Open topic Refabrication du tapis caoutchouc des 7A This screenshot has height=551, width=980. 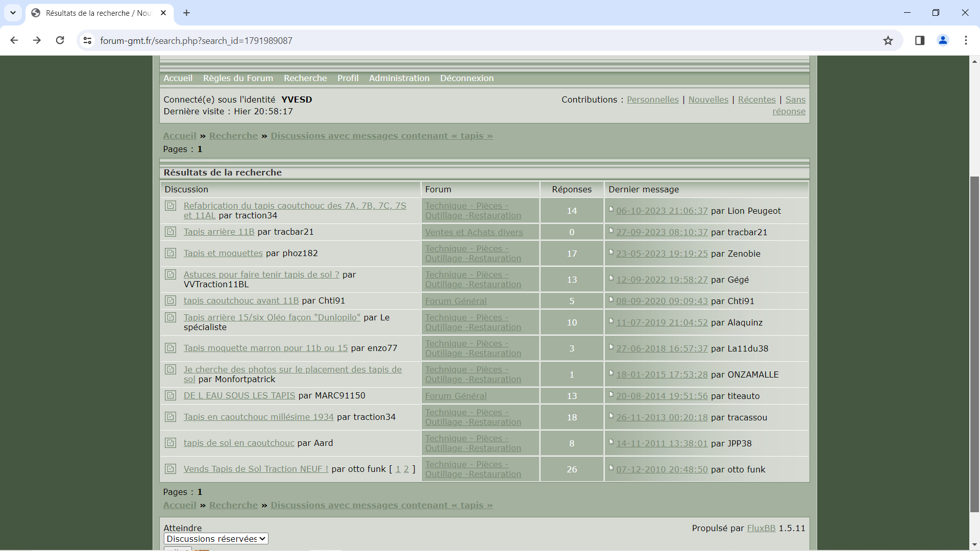295,210
